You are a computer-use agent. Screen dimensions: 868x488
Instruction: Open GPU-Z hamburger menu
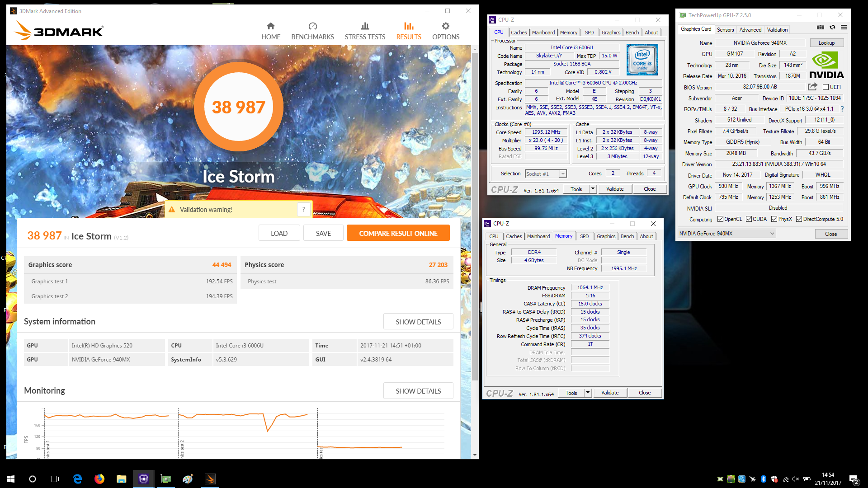point(844,28)
